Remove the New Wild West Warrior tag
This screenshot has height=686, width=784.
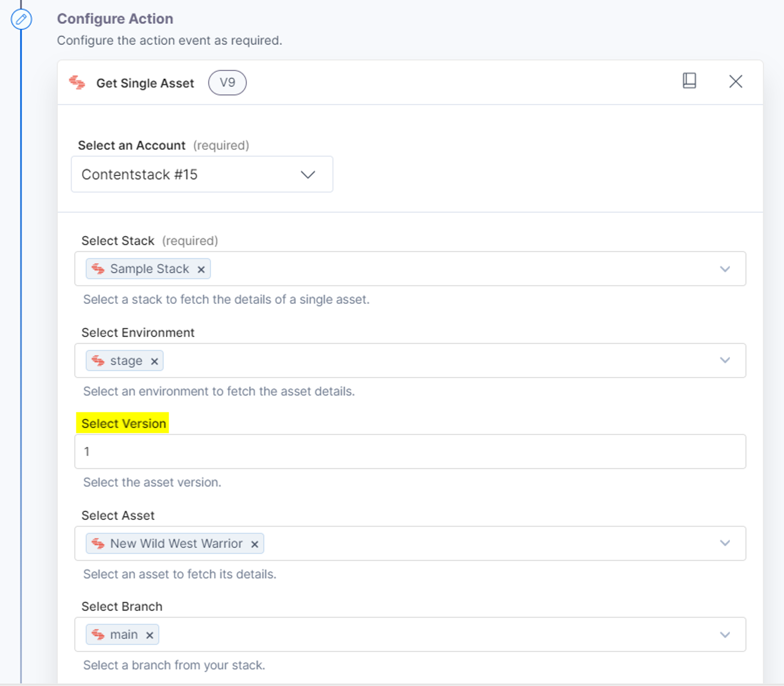pos(255,544)
